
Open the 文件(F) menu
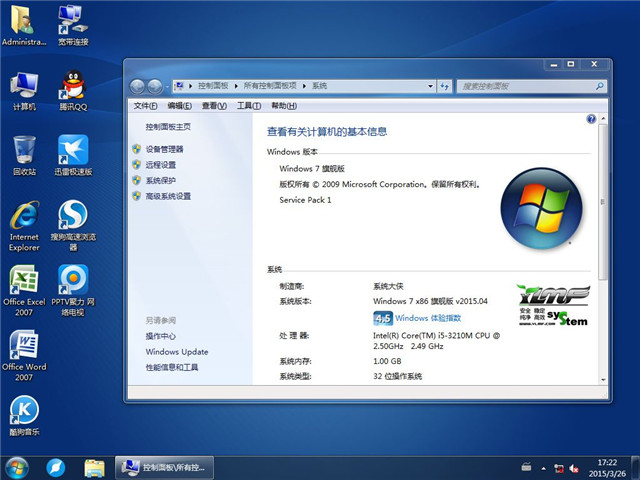145,106
